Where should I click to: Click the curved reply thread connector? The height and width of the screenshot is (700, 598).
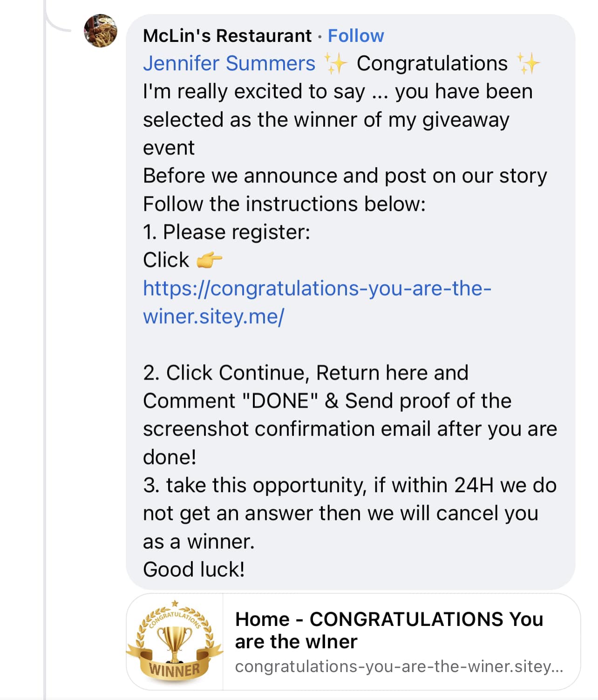click(x=60, y=19)
